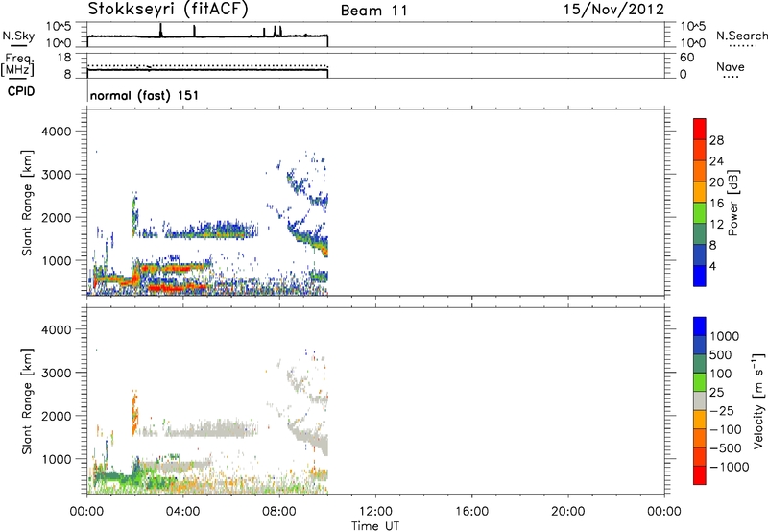Screen dimensions: 768x532
Task: Click the blue bottom of the Power color bar
Action: click(x=700, y=276)
